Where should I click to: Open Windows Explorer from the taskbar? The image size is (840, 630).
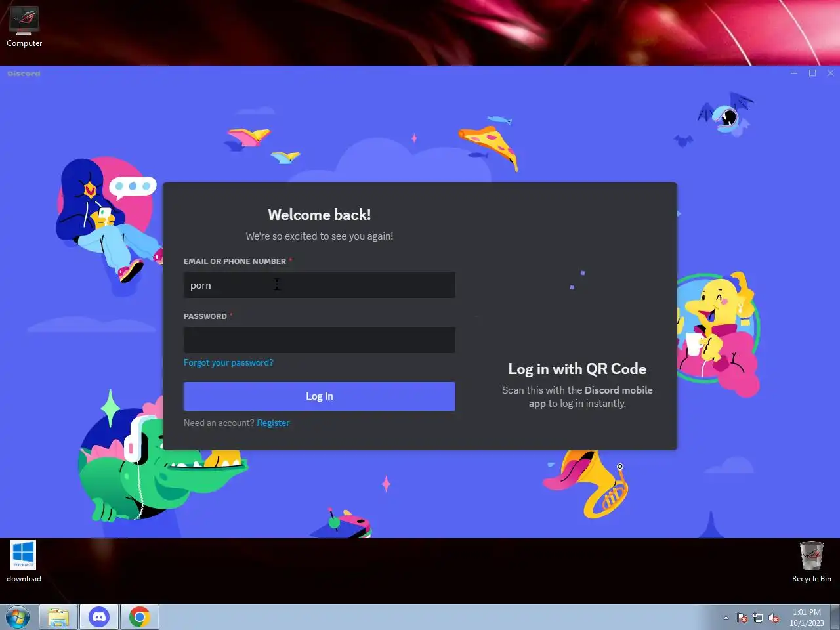pos(58,617)
